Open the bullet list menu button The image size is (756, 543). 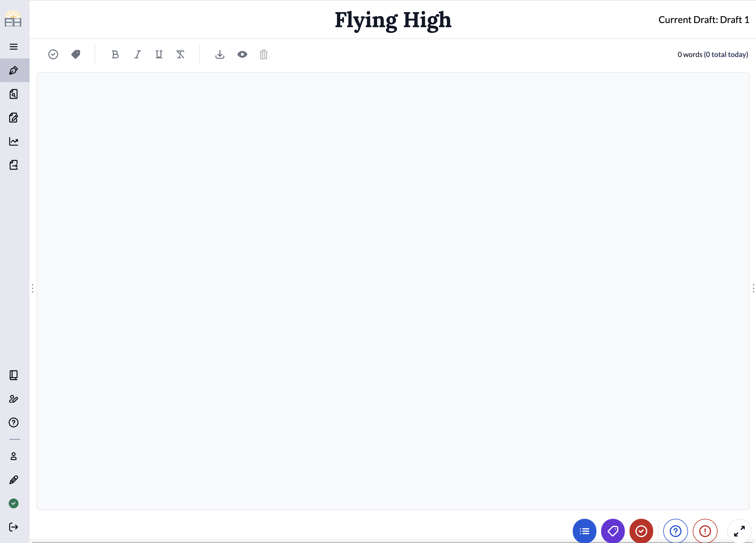tap(585, 531)
